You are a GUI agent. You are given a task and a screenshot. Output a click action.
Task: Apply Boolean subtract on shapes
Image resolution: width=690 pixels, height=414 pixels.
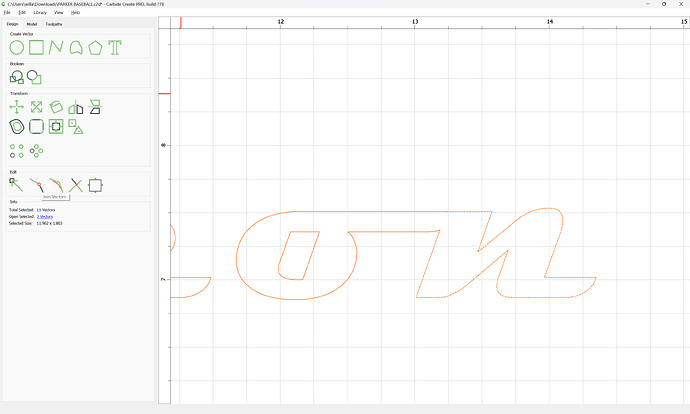pyautogui.click(x=34, y=77)
